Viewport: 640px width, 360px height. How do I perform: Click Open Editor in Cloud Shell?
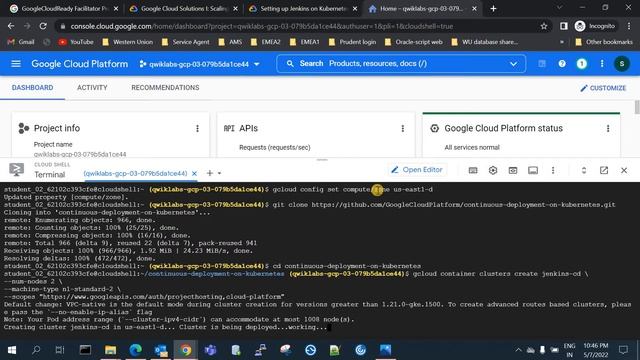(417, 170)
